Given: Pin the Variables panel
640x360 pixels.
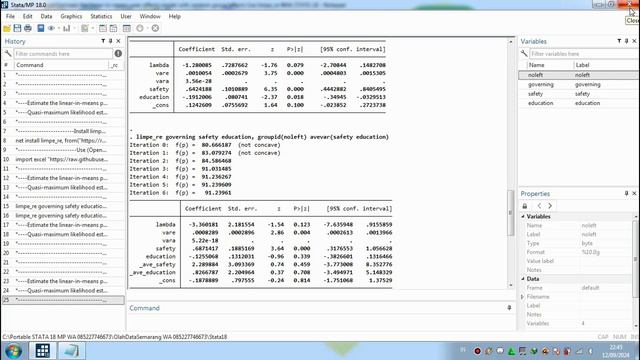Looking at the screenshot, I should click(627, 41).
